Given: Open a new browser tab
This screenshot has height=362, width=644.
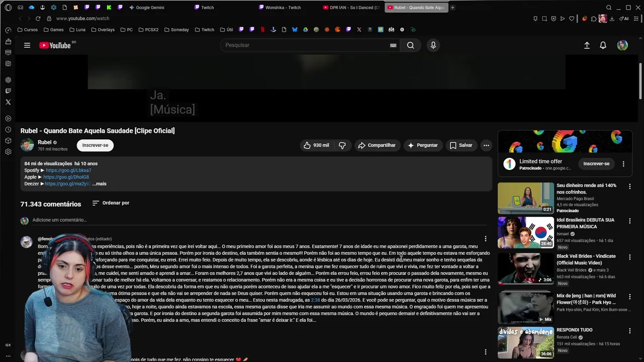Looking at the screenshot, I should click(x=452, y=8).
